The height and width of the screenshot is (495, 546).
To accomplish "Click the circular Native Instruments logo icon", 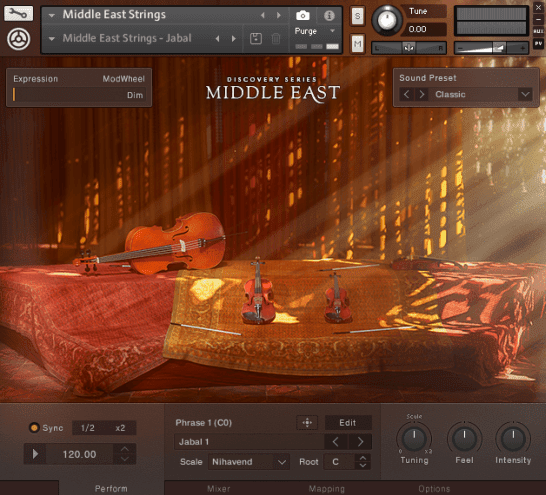I will [18, 39].
